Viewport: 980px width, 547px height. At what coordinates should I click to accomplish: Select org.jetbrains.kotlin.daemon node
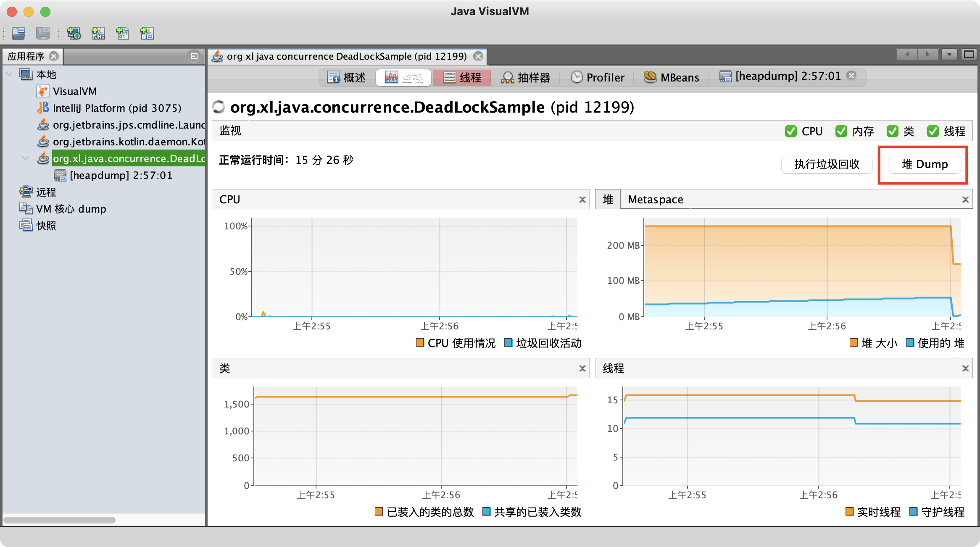[x=129, y=142]
